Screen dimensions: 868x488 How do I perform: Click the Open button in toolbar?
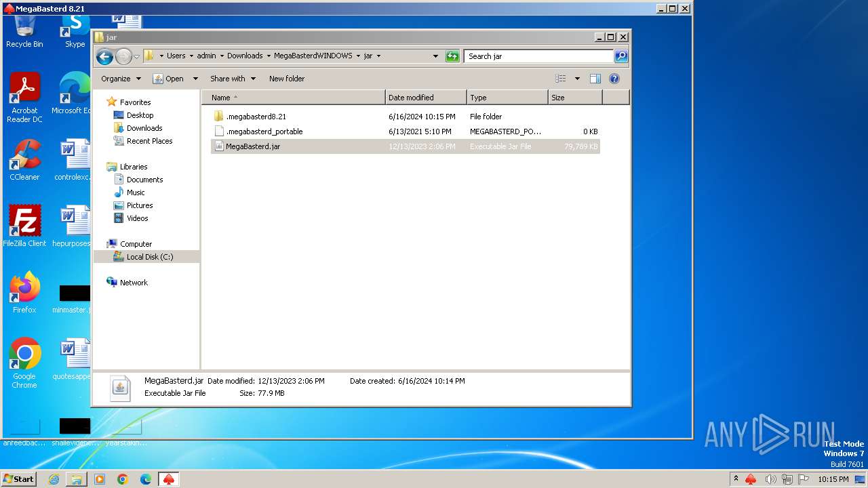pyautogui.click(x=168, y=79)
